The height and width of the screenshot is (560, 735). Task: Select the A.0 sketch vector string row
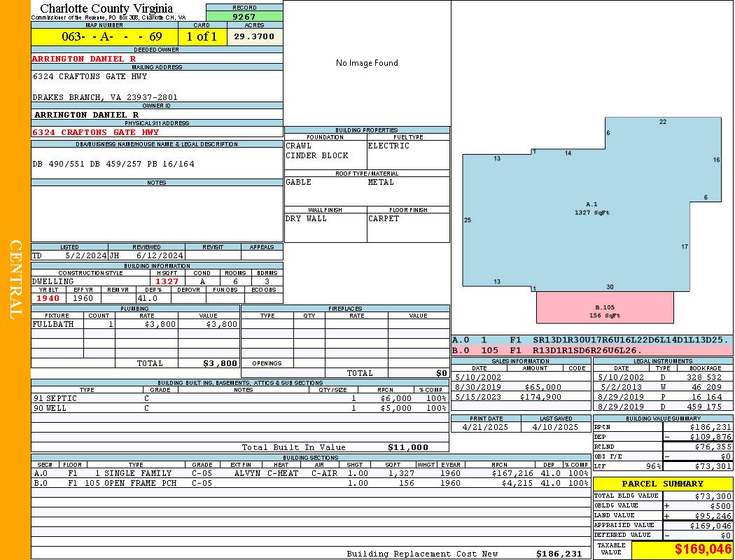[x=592, y=339]
